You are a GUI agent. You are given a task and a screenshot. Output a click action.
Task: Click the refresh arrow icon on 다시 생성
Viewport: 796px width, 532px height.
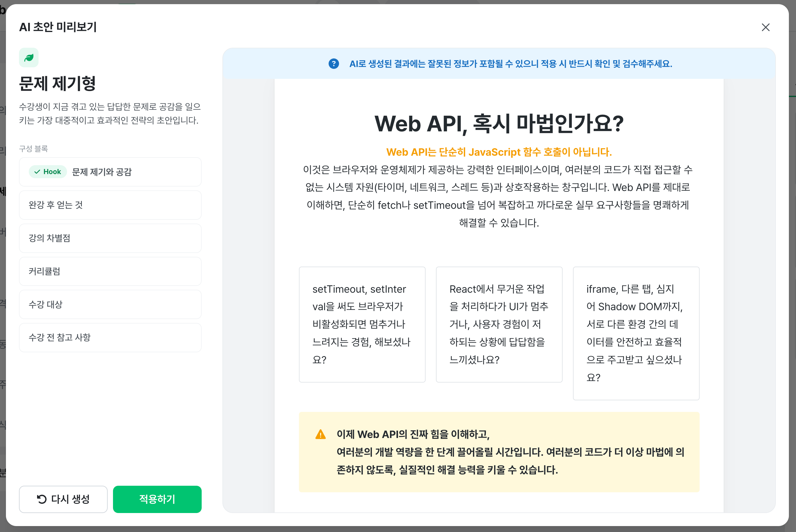click(x=42, y=499)
